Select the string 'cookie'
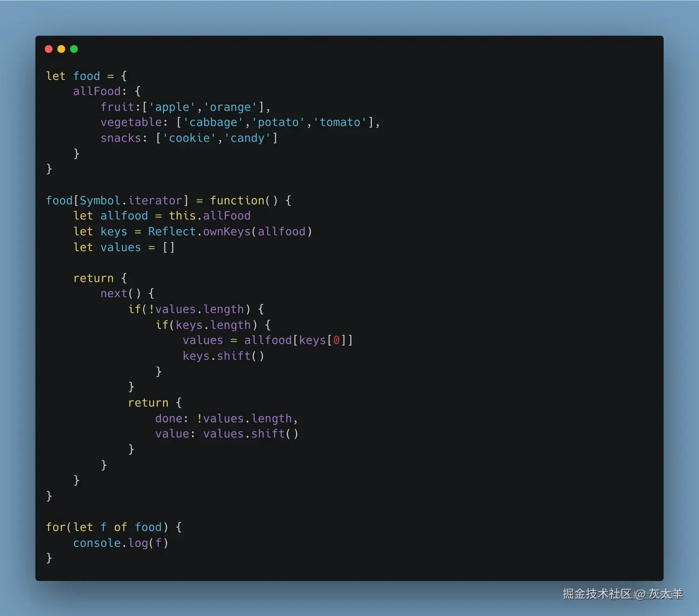The height and width of the screenshot is (616, 699). (189, 138)
